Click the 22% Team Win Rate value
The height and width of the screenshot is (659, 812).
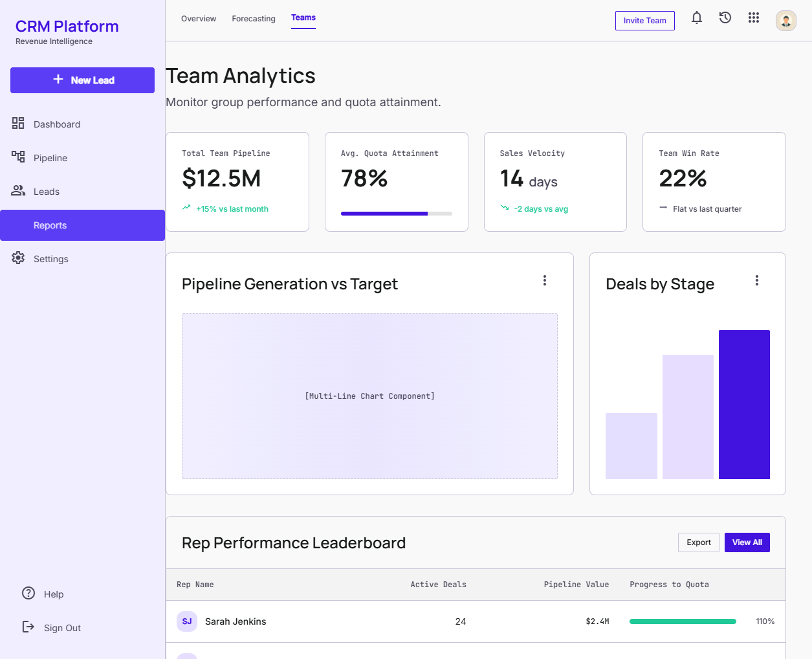(x=683, y=179)
